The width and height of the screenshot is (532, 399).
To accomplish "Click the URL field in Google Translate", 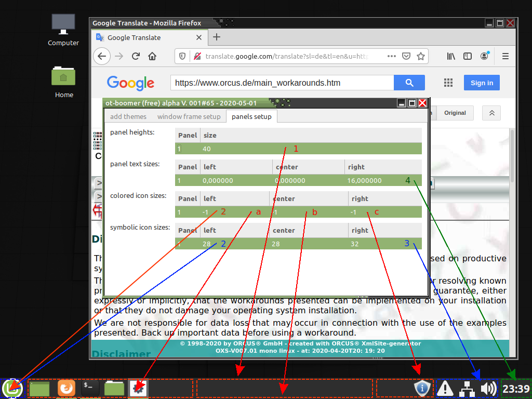I will click(x=282, y=83).
